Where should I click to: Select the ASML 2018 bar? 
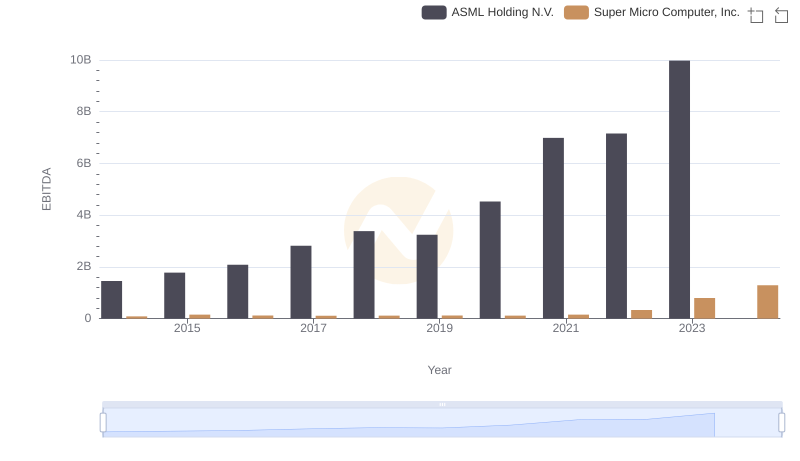click(x=364, y=275)
